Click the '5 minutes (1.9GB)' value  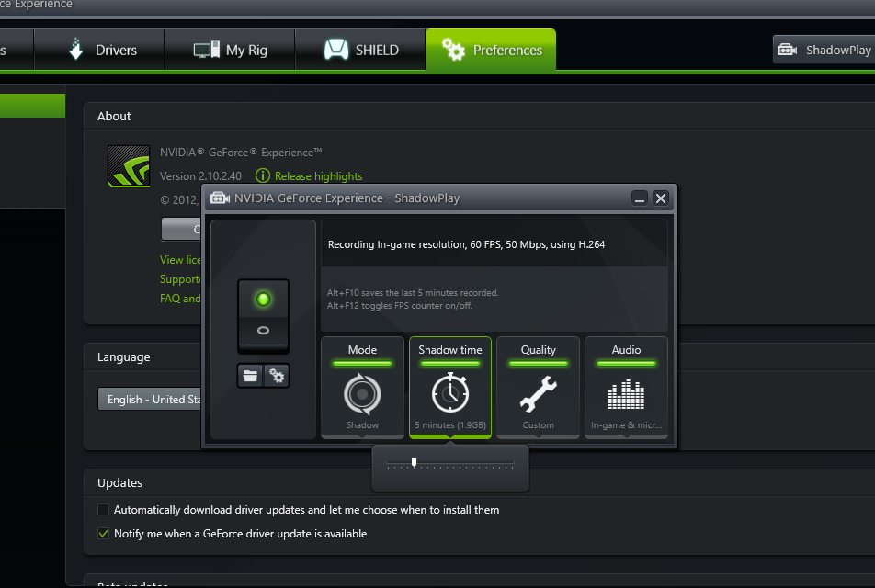pyautogui.click(x=450, y=425)
